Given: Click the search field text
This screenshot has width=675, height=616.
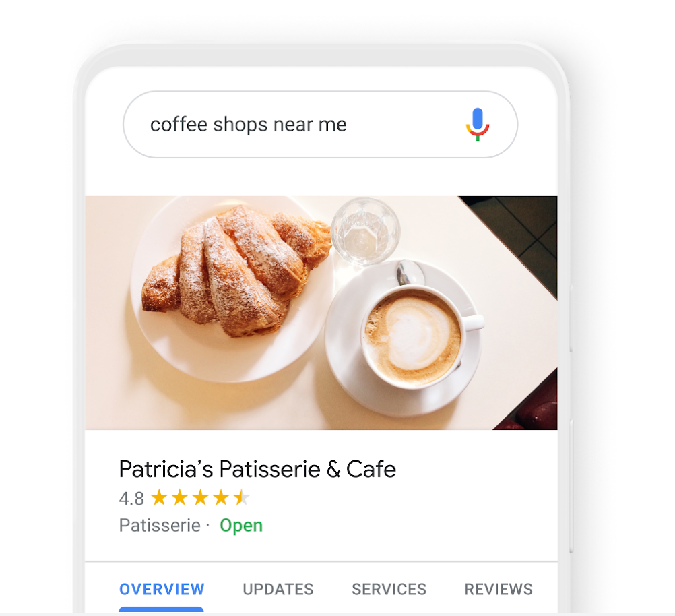Looking at the screenshot, I should coord(249,125).
